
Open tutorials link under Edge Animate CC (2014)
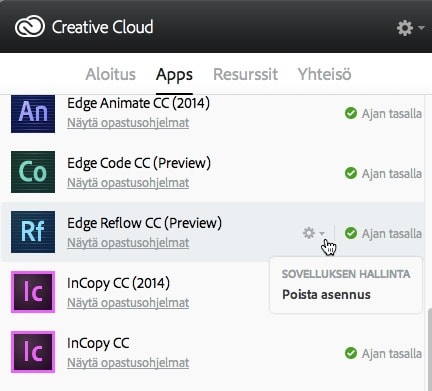pyautogui.click(x=128, y=123)
